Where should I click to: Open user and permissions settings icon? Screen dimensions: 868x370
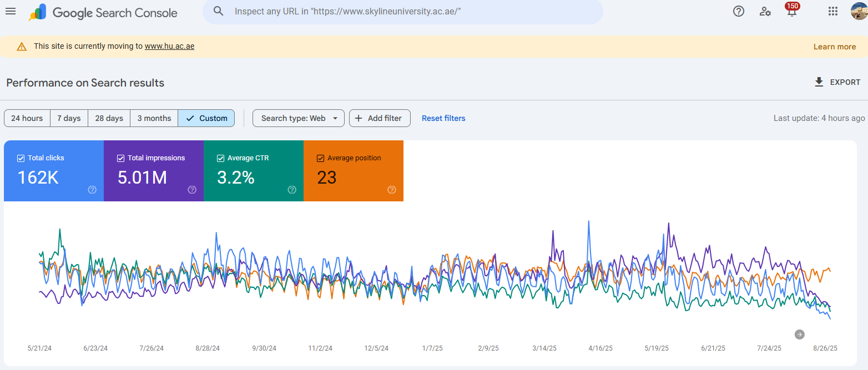[x=765, y=11]
